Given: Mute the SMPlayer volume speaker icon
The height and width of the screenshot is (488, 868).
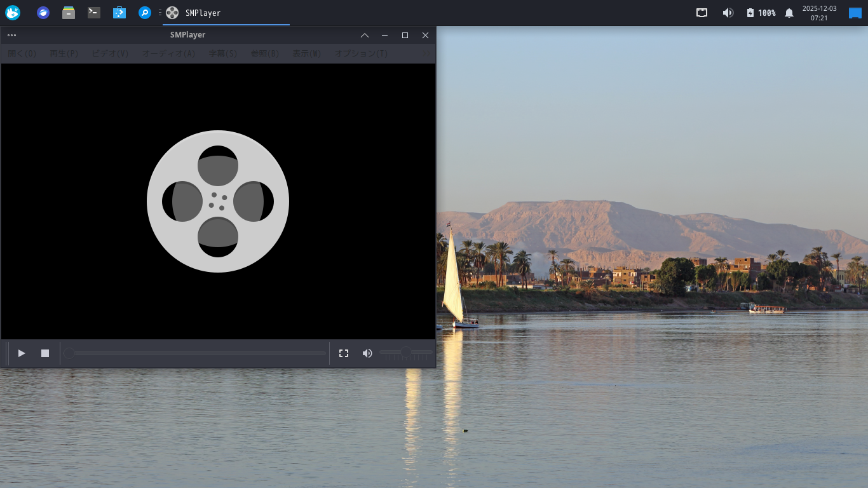Looking at the screenshot, I should tap(367, 353).
